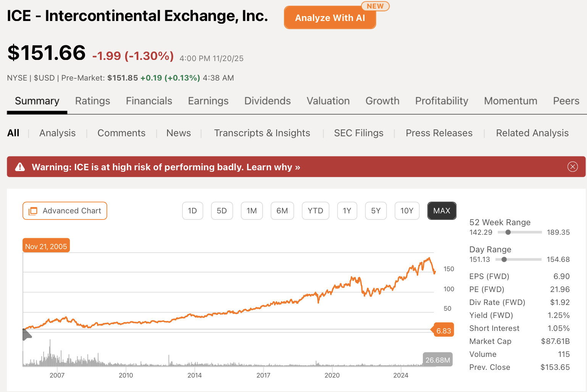Click the chart icon beside Advanced Chart label

click(34, 211)
